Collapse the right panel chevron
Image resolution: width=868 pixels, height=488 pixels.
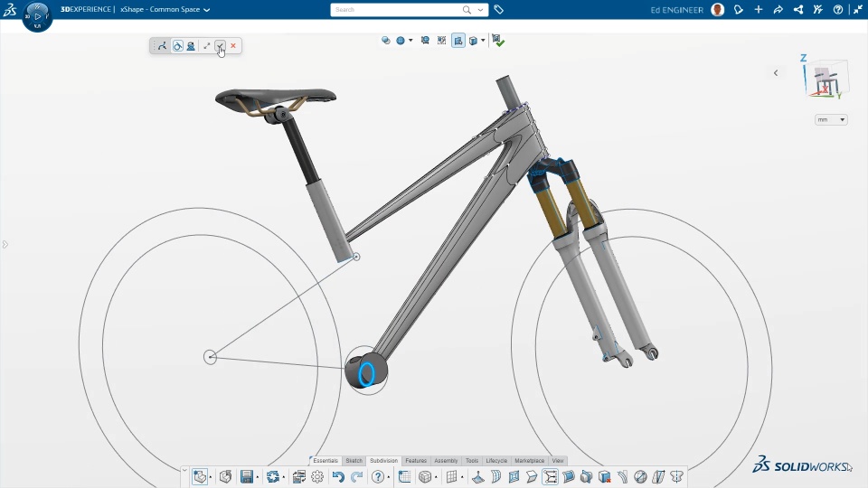click(x=776, y=72)
